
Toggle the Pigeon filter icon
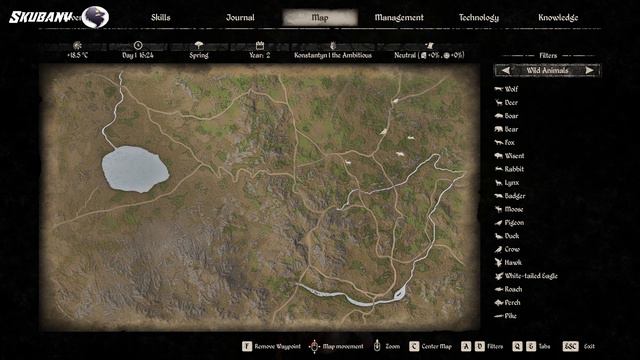[x=498, y=222]
